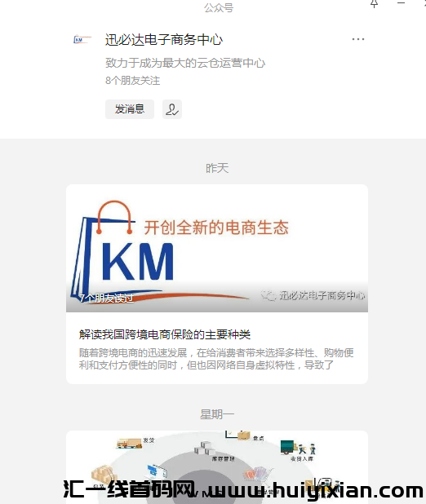Pin the window with the pushpin icon

tap(374, 3)
